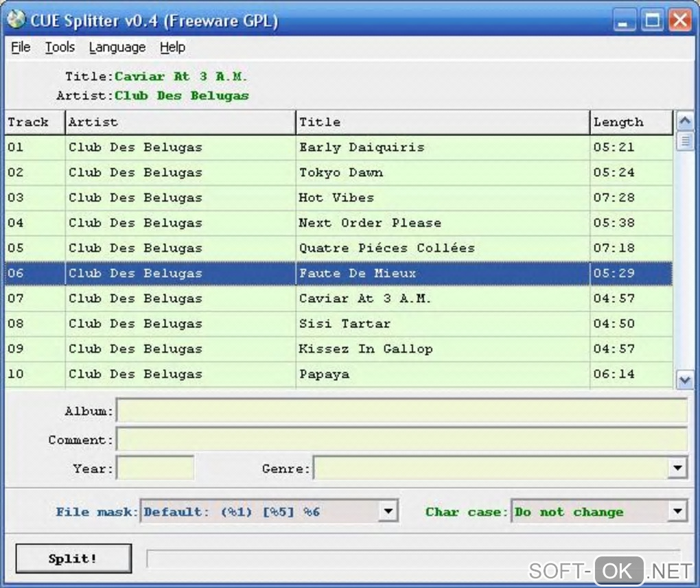
Task: Select track 'Kissez In Gallop'
Action: [366, 349]
